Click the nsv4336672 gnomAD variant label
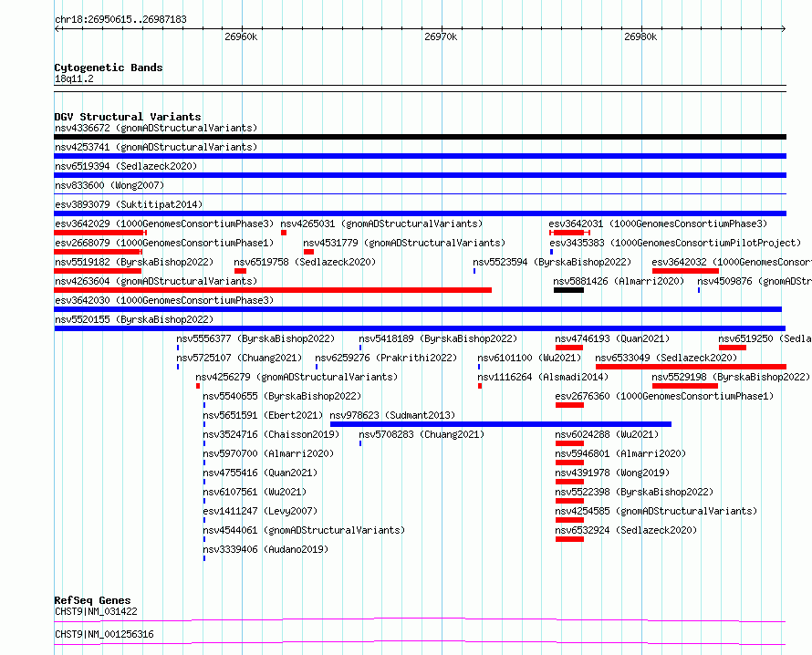Screen dimensions: 812x655 [156, 128]
